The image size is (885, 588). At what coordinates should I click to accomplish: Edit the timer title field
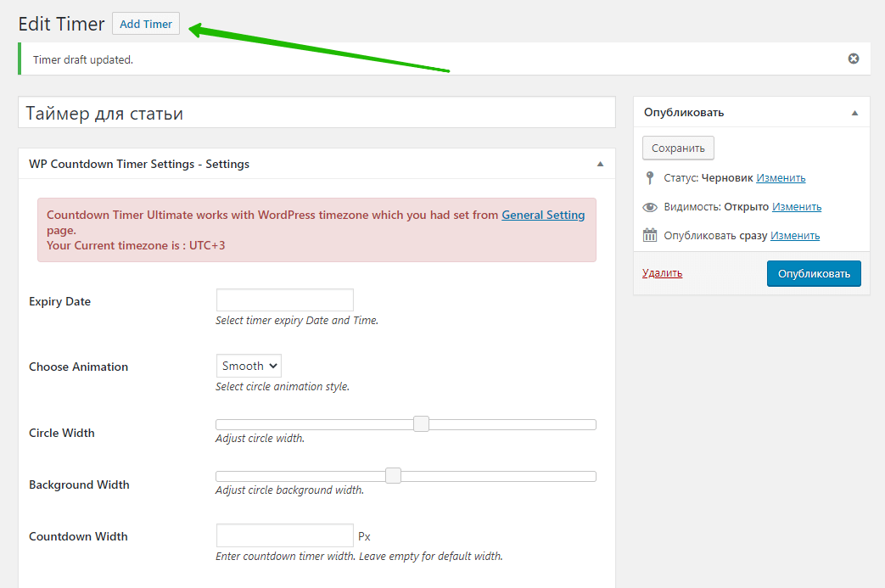click(316, 112)
